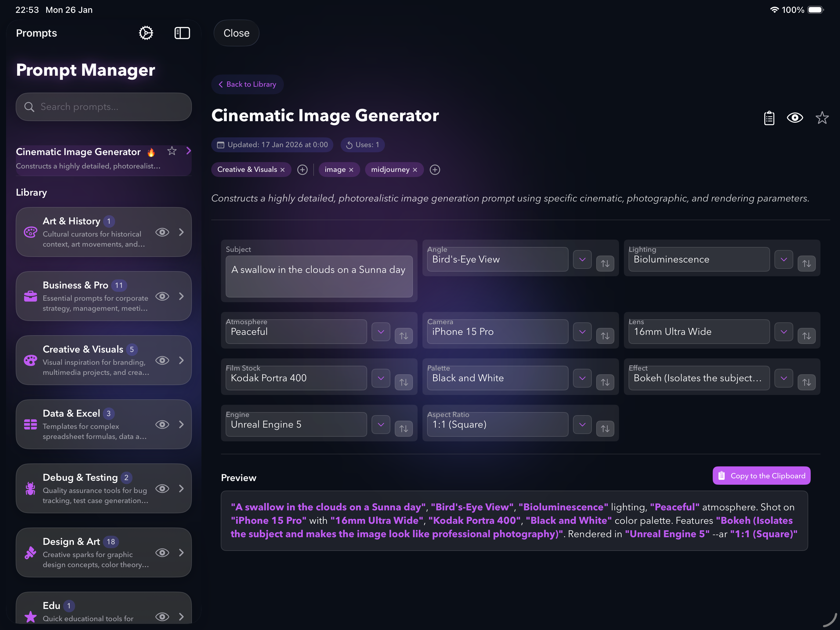This screenshot has width=840, height=630.
Task: Remove the image tag
Action: click(x=351, y=170)
